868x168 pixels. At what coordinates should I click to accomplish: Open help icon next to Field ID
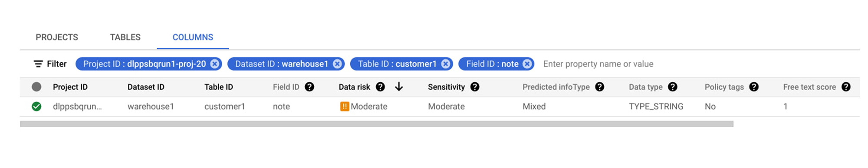click(309, 87)
